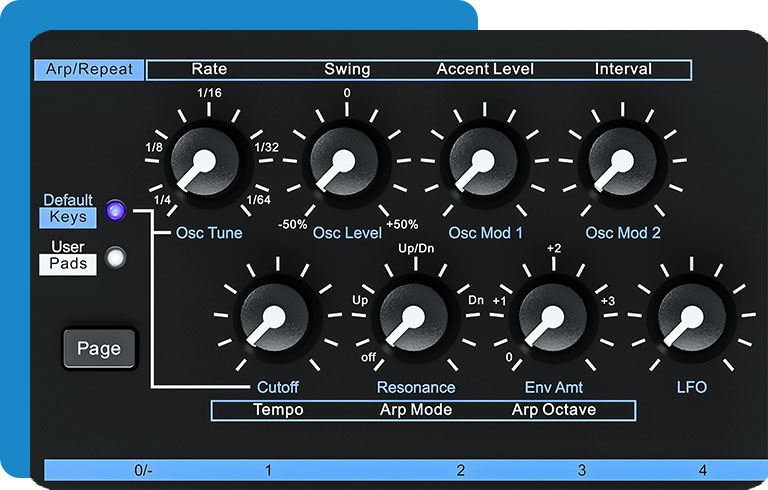This screenshot has height=490, width=768.
Task: Click the +3 octave marking
Action: click(607, 301)
